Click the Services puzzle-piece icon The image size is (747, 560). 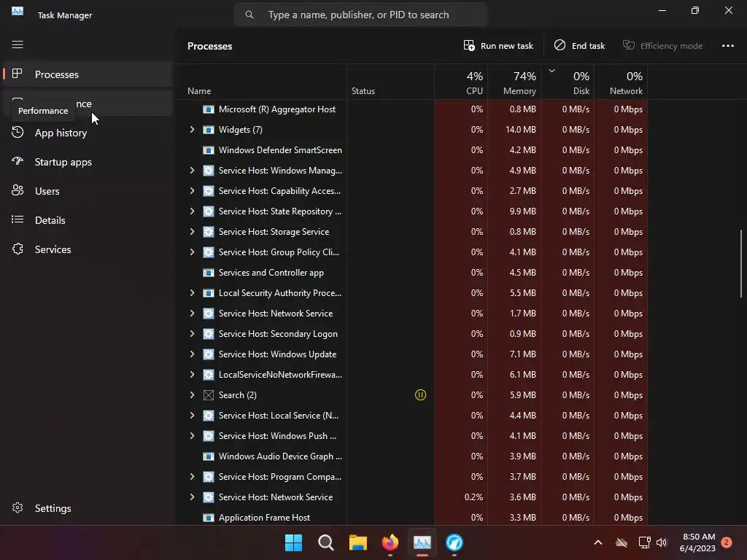(18, 249)
